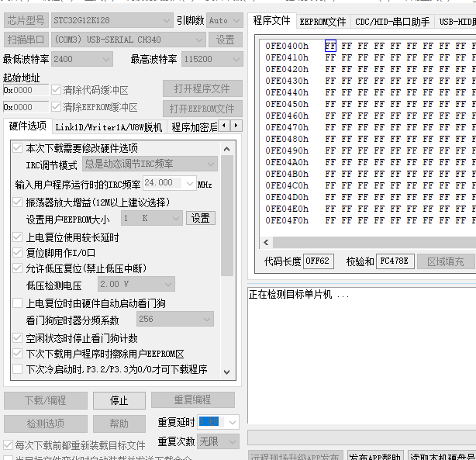Screen dimensions: 476x460
Task: Switch to CDC/HID-串口助手 tab
Action: point(392,22)
